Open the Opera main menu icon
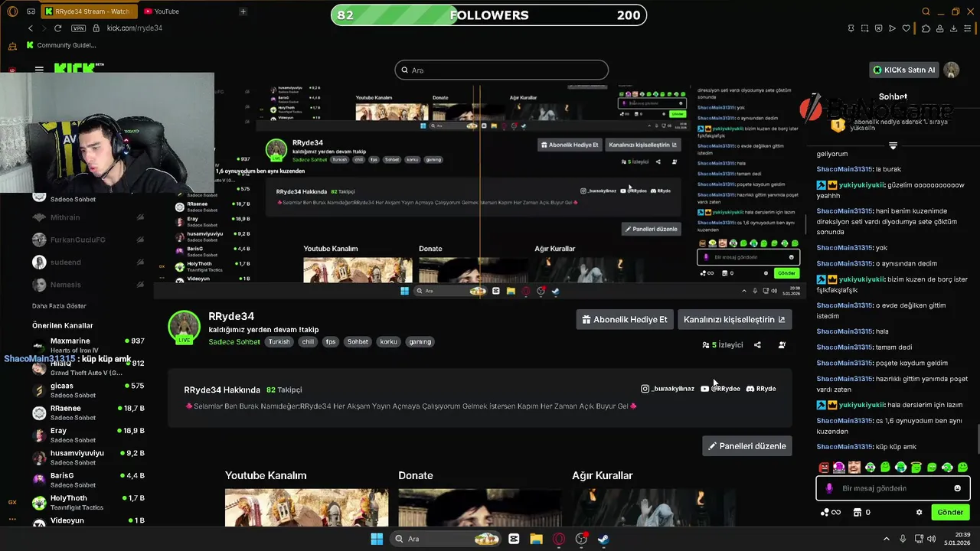This screenshot has height=551, width=980. point(12,11)
